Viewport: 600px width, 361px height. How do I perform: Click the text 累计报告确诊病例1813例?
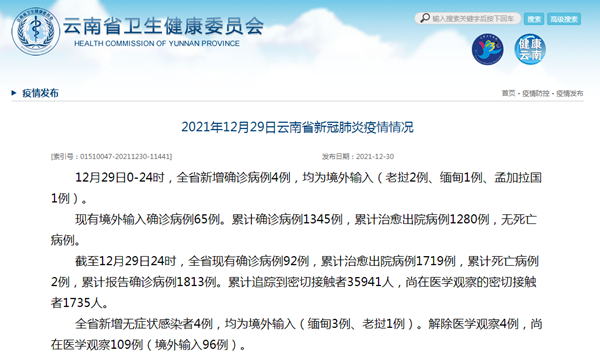149,282
